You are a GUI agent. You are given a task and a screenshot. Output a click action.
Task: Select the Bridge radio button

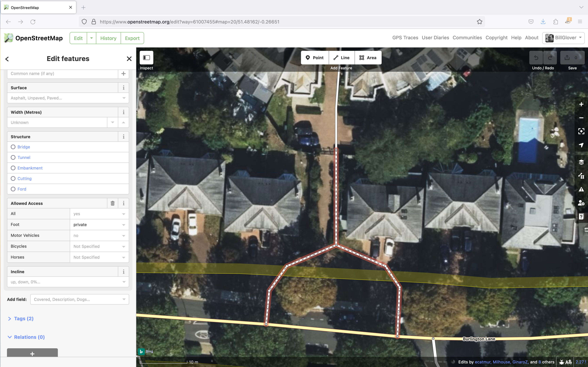pos(13,147)
